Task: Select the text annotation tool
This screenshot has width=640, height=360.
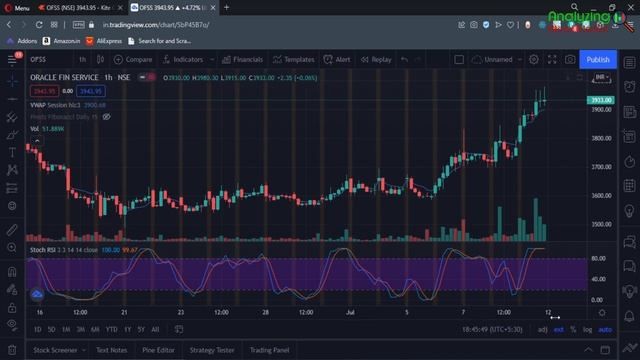Action: 12,152
